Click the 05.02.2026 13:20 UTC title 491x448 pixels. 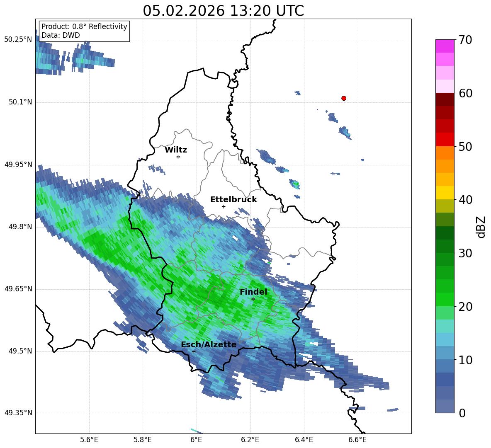(x=223, y=11)
